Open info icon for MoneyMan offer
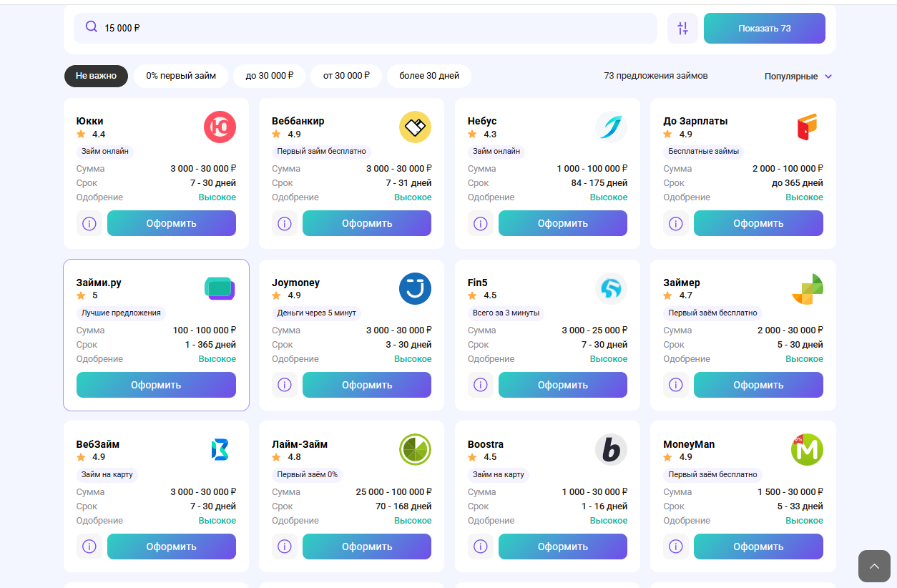Image resolution: width=897 pixels, height=588 pixels. (x=676, y=547)
